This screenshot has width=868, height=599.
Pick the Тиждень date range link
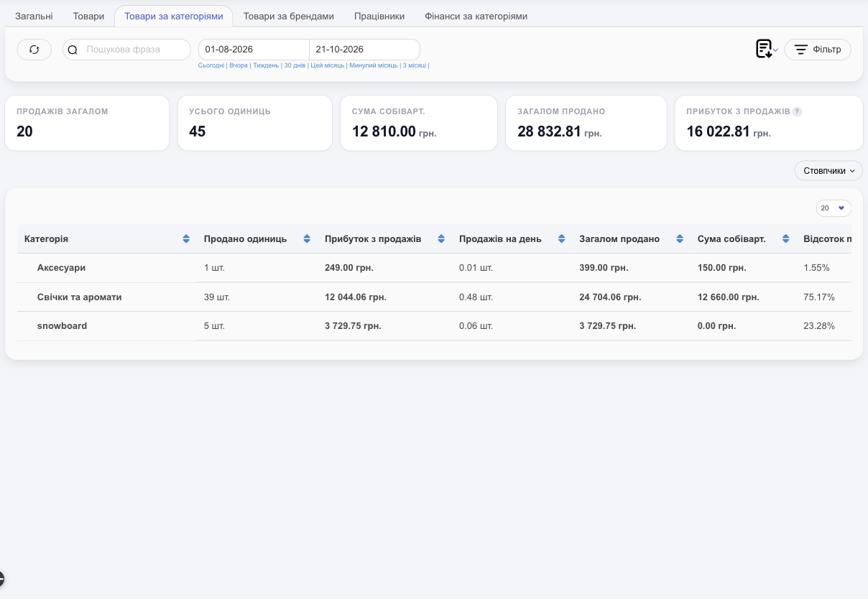(x=266, y=65)
